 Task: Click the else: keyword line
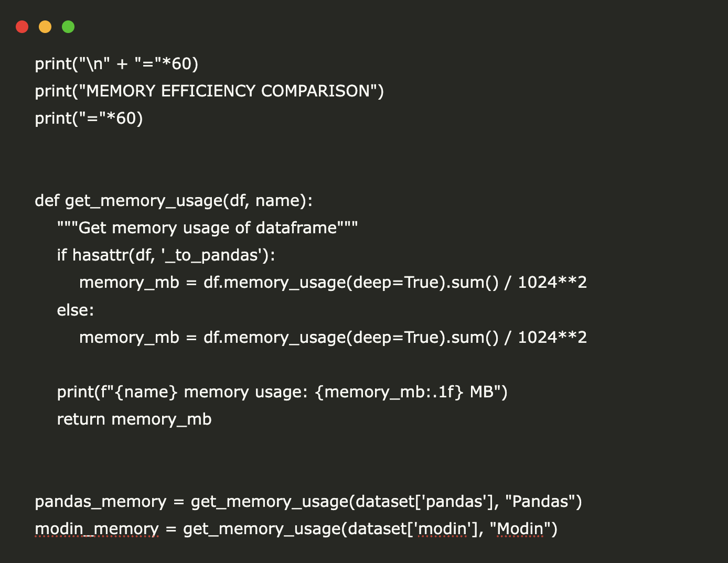tap(76, 310)
